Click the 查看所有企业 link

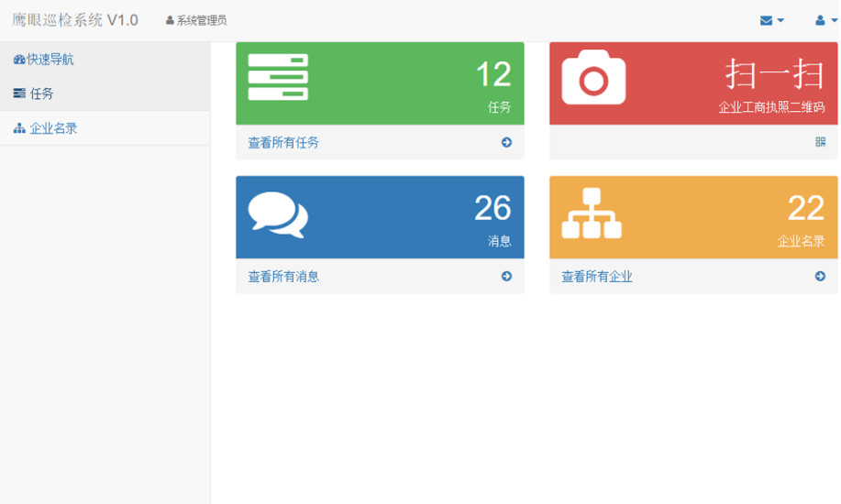pyautogui.click(x=597, y=277)
